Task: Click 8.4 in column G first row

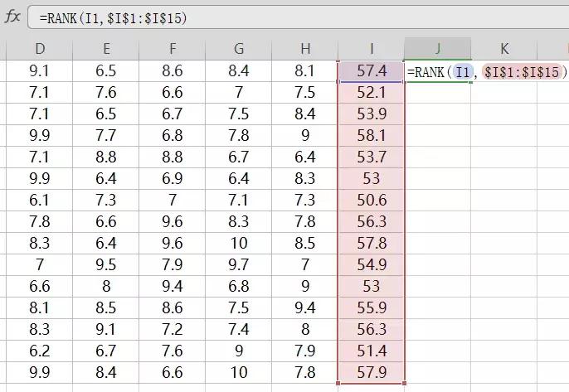Action: (239, 71)
